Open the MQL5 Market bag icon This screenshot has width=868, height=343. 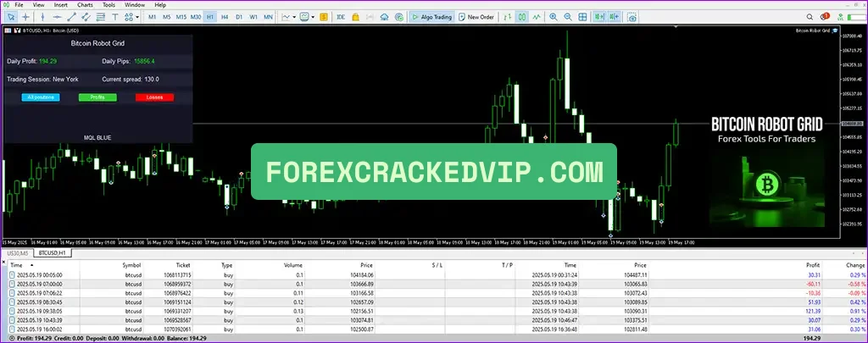pos(355,17)
